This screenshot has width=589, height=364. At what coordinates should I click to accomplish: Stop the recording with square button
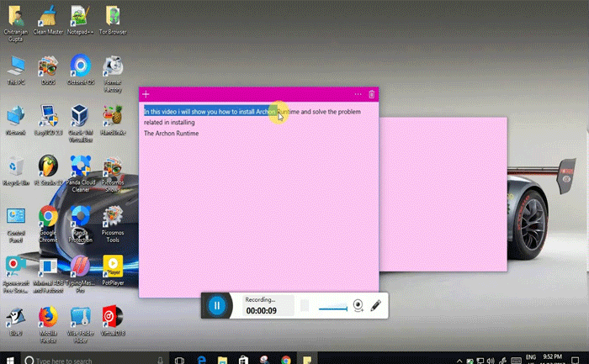[x=305, y=305]
